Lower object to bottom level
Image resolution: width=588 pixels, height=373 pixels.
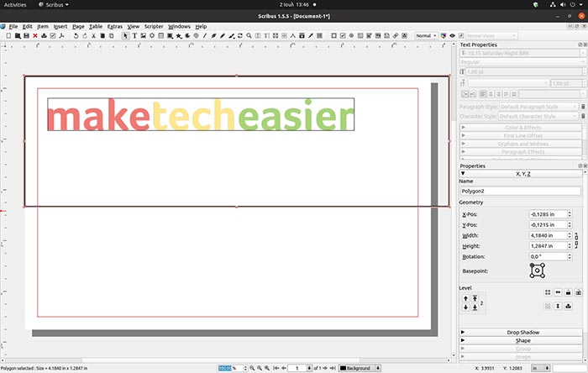pos(475,307)
